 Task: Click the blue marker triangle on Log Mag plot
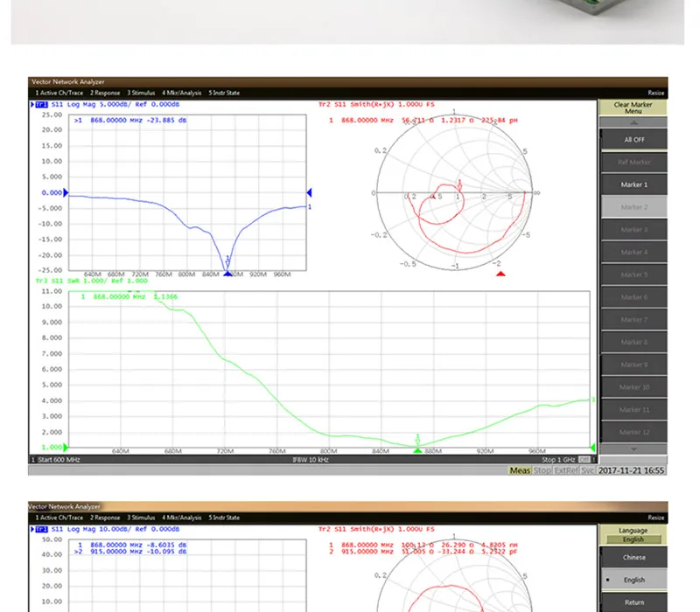pyautogui.click(x=227, y=274)
